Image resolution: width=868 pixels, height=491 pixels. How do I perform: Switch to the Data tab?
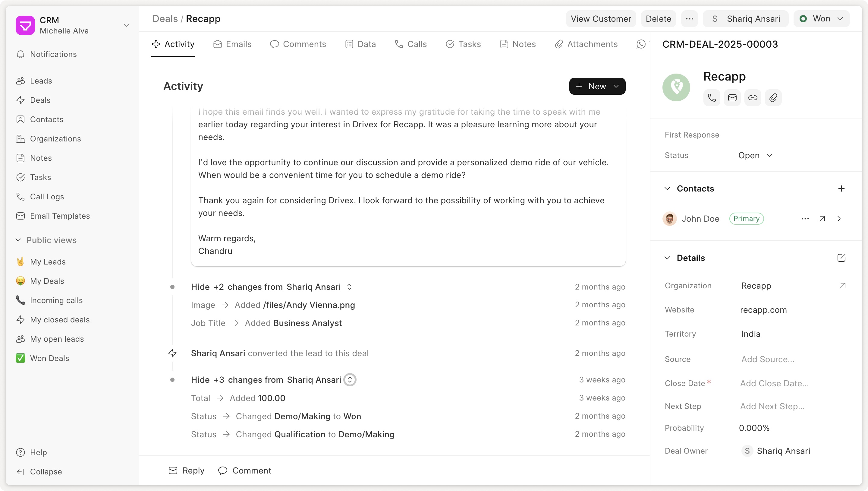tap(360, 44)
